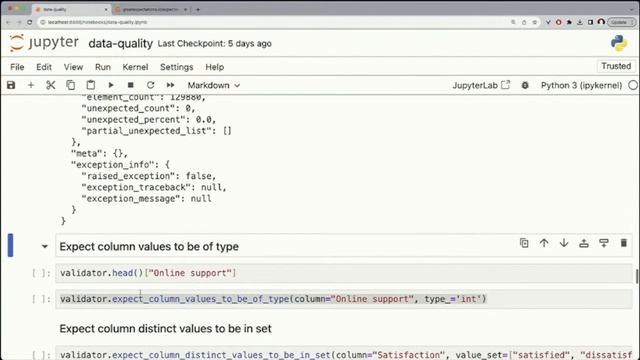The image size is (640, 360).
Task: Reload the browser page
Action: point(29,22)
